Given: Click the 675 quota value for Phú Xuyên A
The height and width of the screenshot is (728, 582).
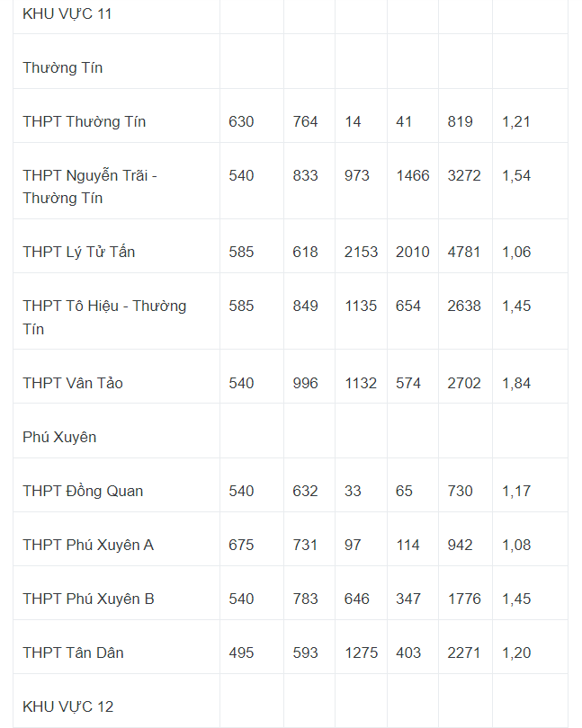Looking at the screenshot, I should (x=241, y=545).
